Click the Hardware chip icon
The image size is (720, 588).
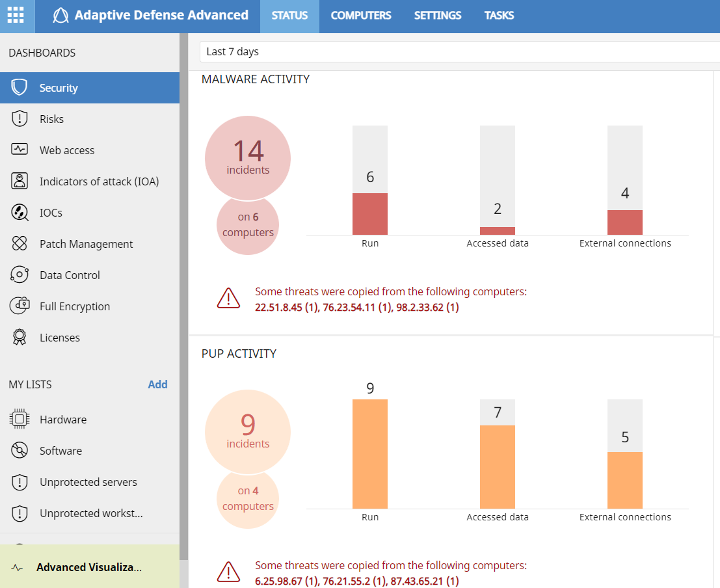(x=20, y=419)
